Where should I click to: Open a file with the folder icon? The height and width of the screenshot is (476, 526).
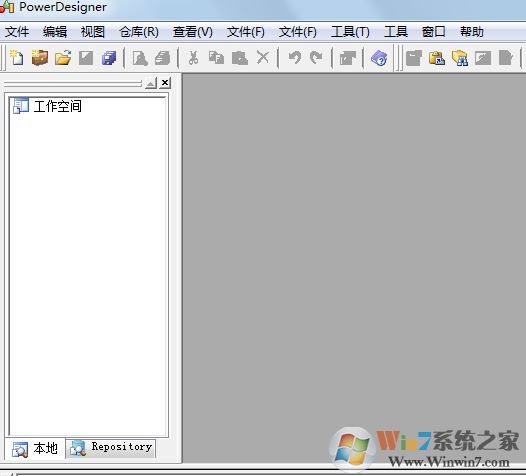63,58
